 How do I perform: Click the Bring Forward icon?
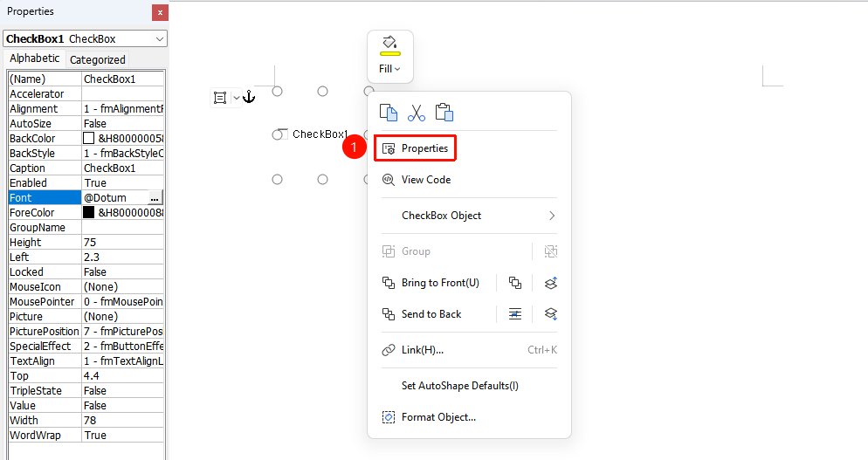click(515, 283)
